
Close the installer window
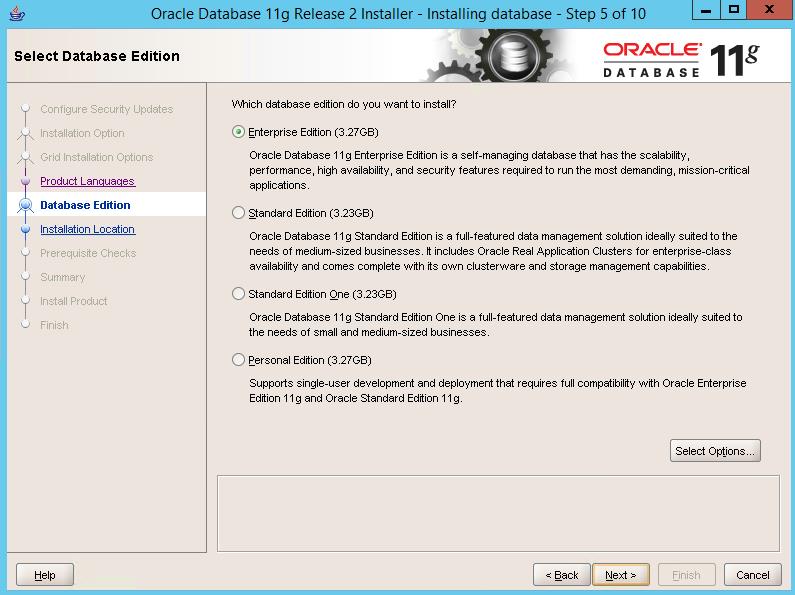point(769,10)
